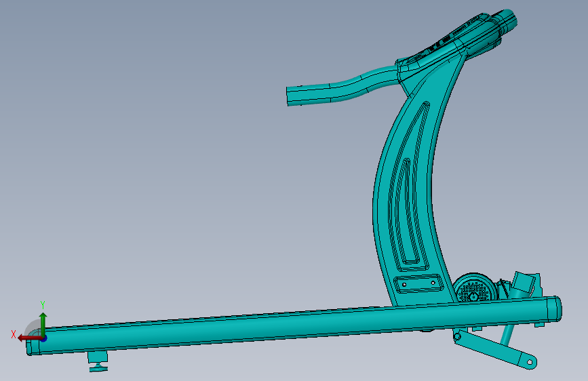Image resolution: width=588 pixels, height=381 pixels.
Task: Click the red X axis arrow of the triad
Action: 29,338
